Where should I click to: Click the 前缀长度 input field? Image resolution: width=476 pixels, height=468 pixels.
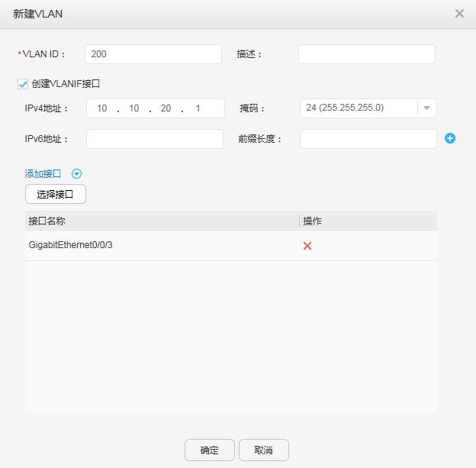click(x=368, y=139)
